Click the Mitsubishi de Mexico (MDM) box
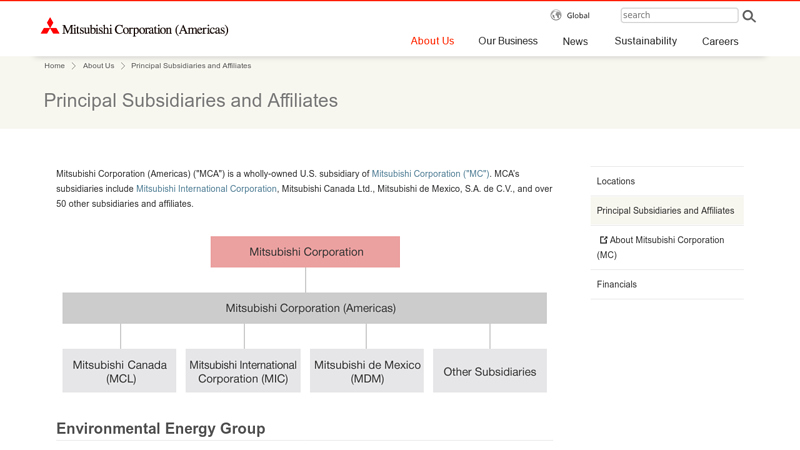The width and height of the screenshot is (800, 450). [x=367, y=371]
